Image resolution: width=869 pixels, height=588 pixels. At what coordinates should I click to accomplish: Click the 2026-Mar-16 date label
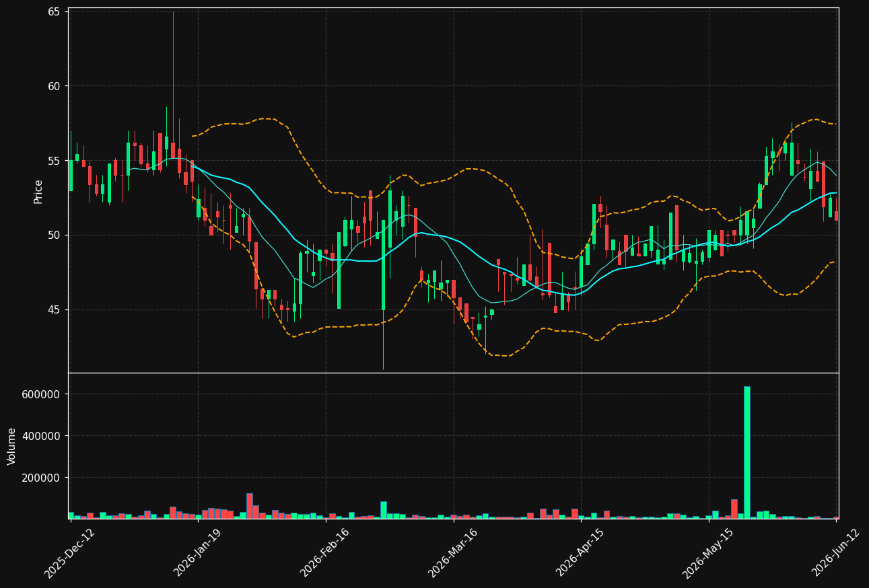point(452,553)
